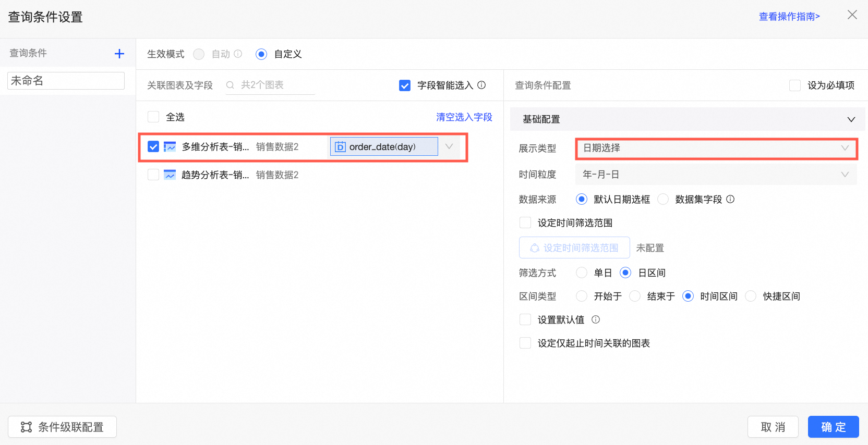The image size is (868, 445).
Task: Click the 多维分析表 chart type icon
Action: (170, 147)
